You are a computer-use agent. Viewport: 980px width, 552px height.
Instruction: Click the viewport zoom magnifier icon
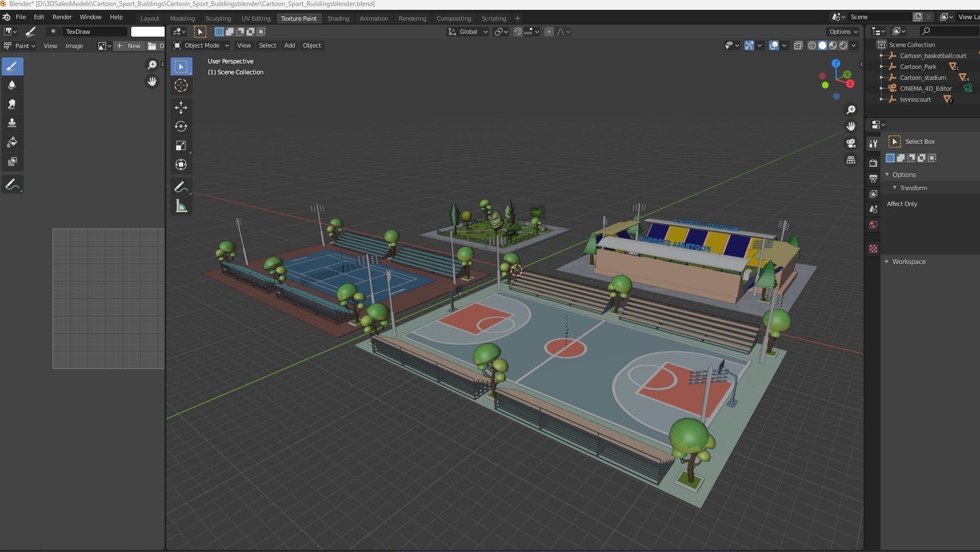(x=851, y=110)
